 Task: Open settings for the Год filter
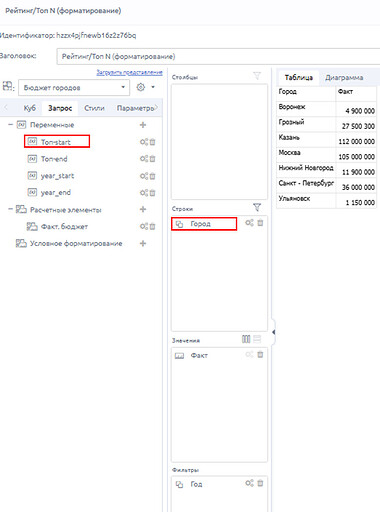coord(249,483)
